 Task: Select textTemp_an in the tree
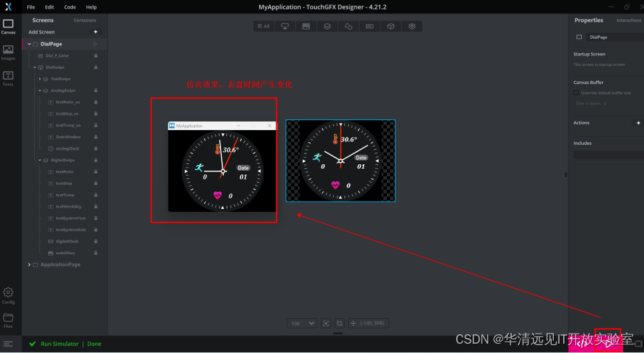[68, 125]
